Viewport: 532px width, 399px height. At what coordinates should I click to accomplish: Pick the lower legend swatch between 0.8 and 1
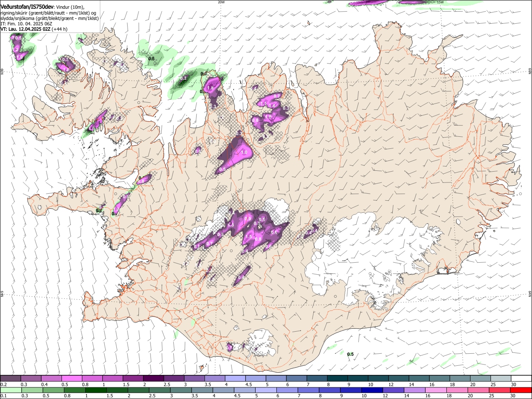[75, 390]
